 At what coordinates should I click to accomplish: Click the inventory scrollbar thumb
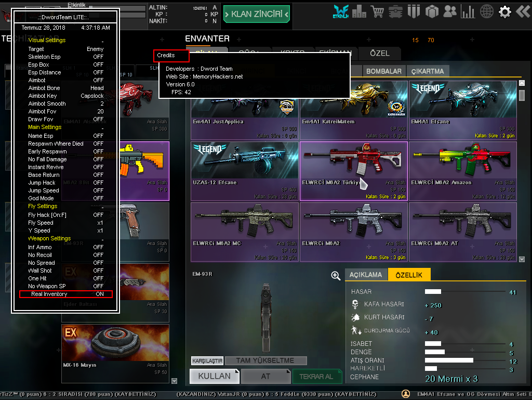(522, 95)
